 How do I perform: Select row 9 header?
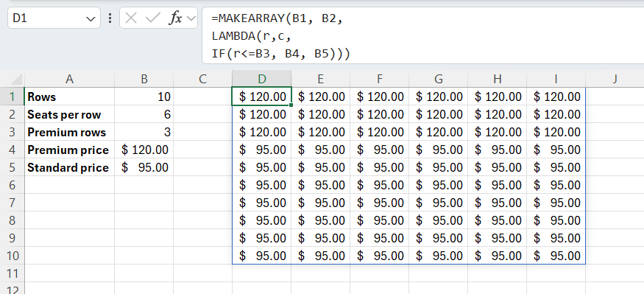pos(13,238)
